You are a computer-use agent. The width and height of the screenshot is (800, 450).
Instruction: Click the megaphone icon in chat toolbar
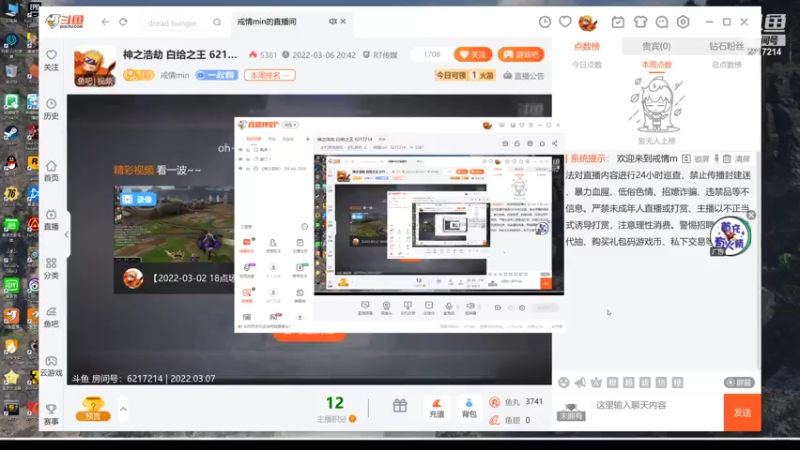[580, 382]
